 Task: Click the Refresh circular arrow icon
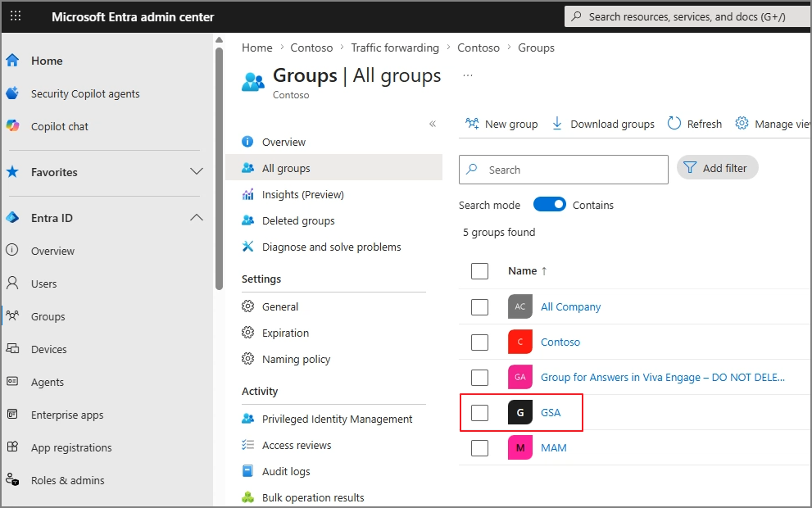click(674, 123)
